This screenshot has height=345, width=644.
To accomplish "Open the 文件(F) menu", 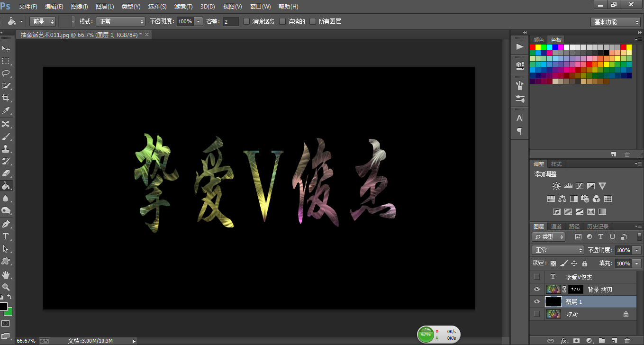I will [x=28, y=7].
